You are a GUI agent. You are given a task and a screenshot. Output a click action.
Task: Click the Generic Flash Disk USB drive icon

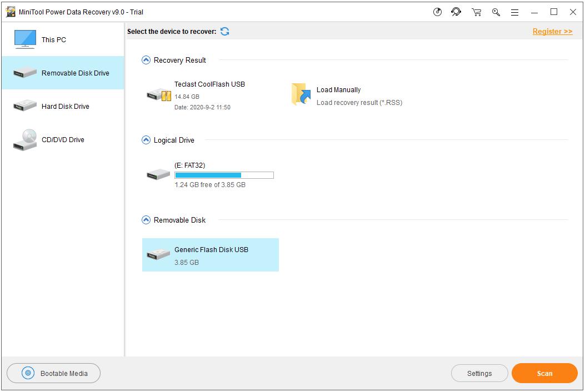158,254
